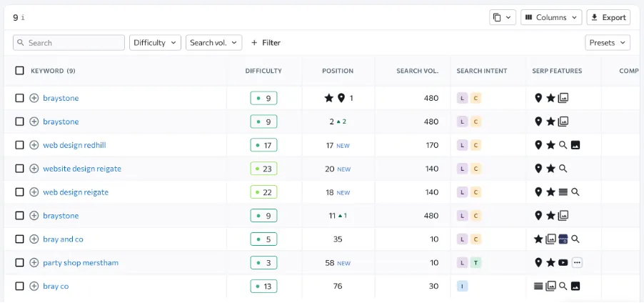Click the plus icon next to website design reigate
The width and height of the screenshot is (644, 303).
tap(34, 169)
